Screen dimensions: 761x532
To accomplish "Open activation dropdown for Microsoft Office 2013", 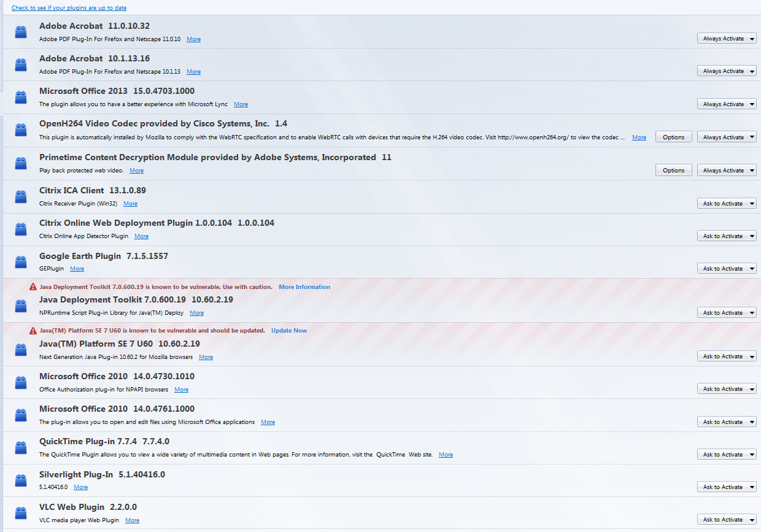I will [x=727, y=104].
